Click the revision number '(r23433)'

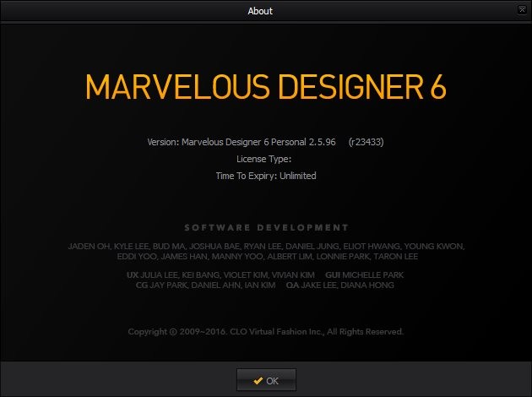[x=366, y=142]
